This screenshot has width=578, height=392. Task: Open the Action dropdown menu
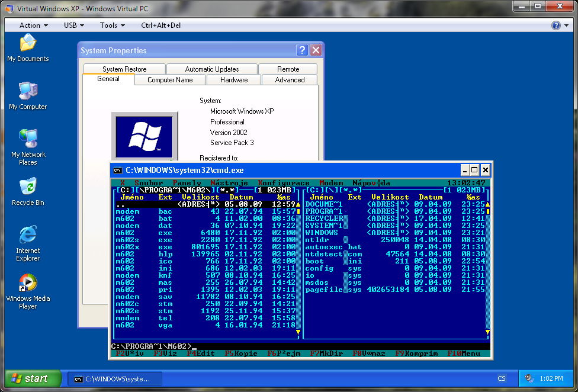(34, 25)
